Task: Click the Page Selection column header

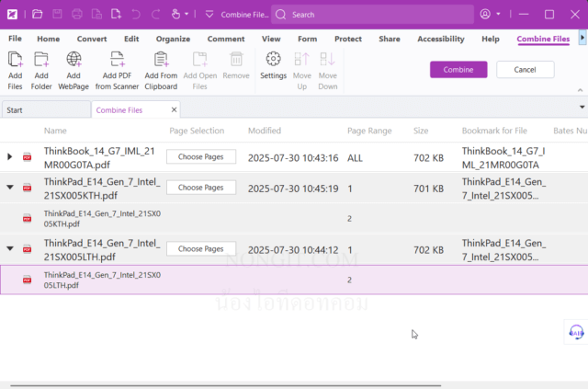Action: 197,131
